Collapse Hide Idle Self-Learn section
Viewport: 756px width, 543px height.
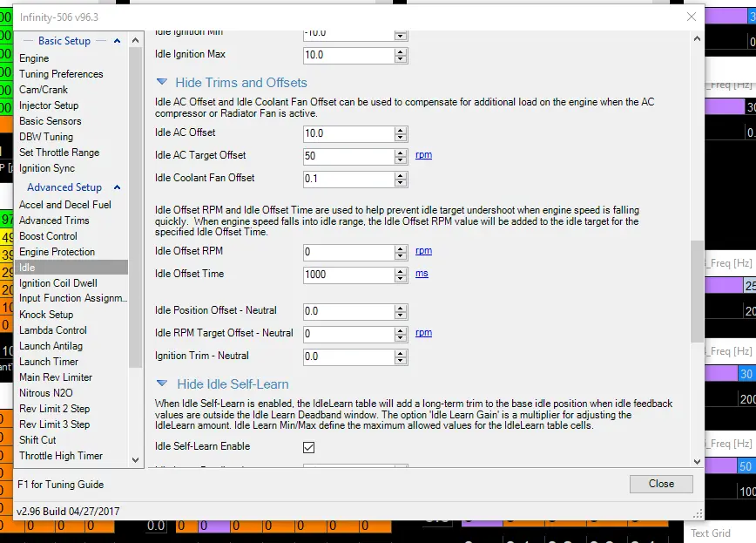pyautogui.click(x=162, y=383)
